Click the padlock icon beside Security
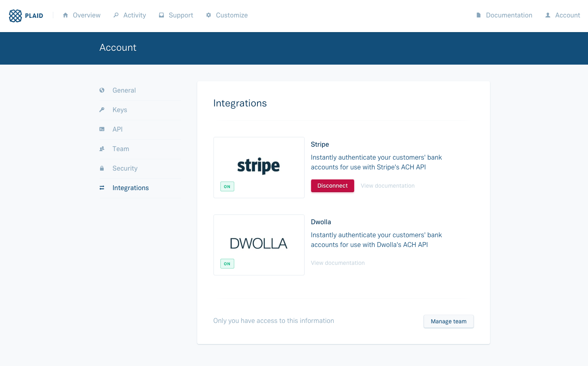Screen dimensions: 588x366 [x=102, y=168]
